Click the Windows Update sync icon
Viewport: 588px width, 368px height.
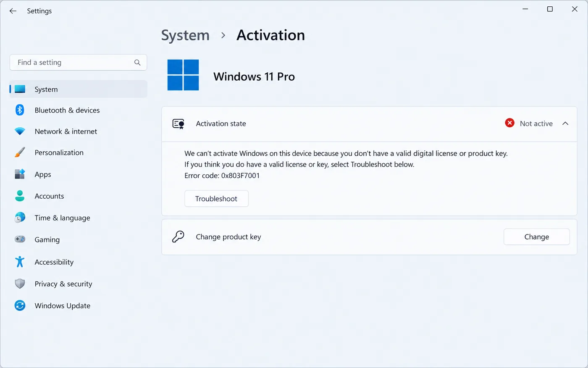(20, 305)
